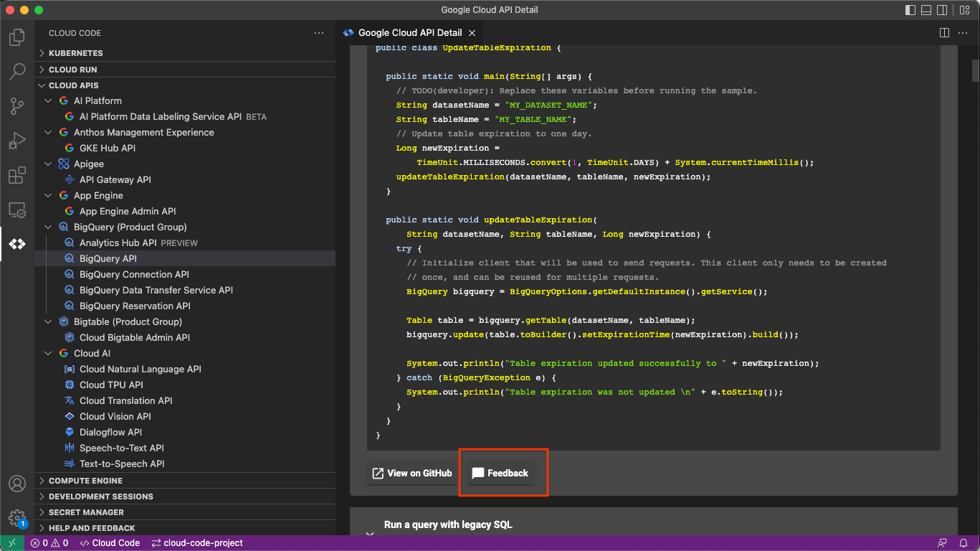Screen dimensions: 980x551
Task: Select Cloud Bigtable Admin API
Action: 185,337
